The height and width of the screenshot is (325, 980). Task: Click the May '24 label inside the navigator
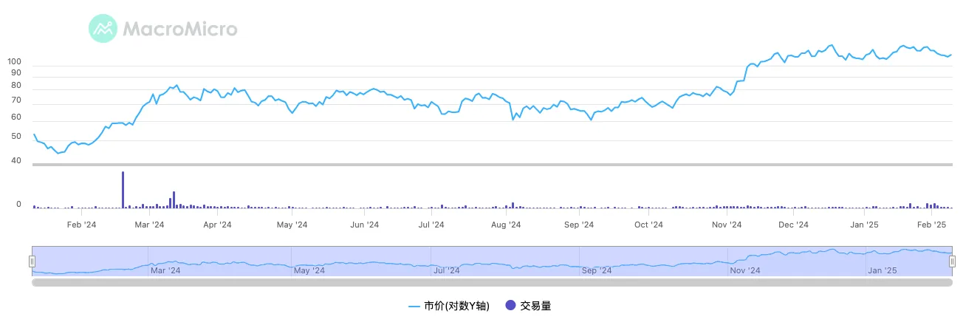point(309,270)
